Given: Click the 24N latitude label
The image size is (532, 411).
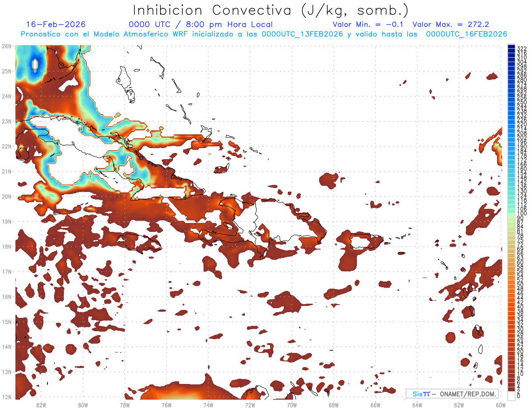Looking at the screenshot, I should tap(6, 96).
